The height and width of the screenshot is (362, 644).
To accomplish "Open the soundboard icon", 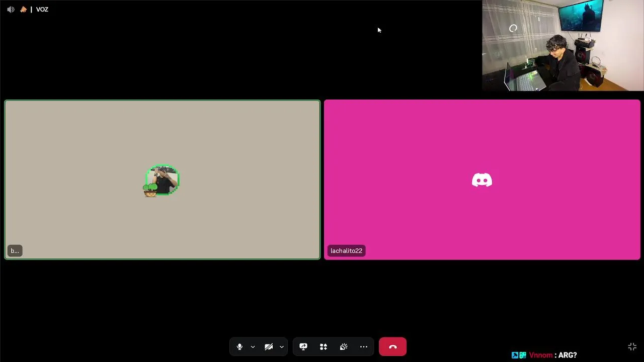I will tap(344, 347).
